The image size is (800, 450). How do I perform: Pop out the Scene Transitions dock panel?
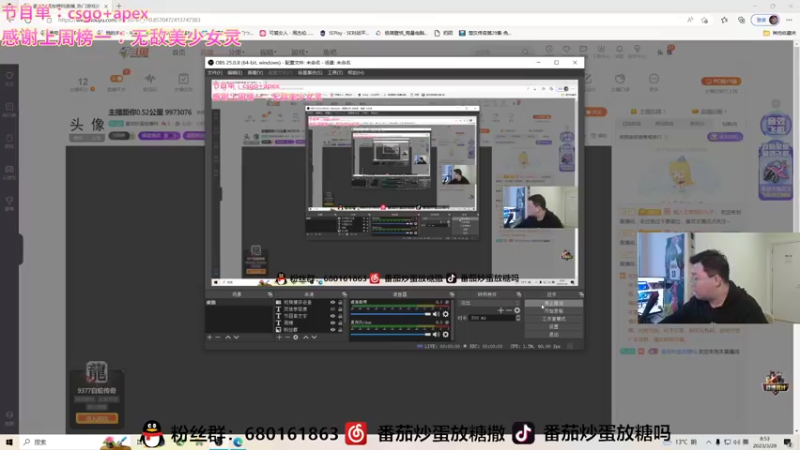click(x=518, y=294)
